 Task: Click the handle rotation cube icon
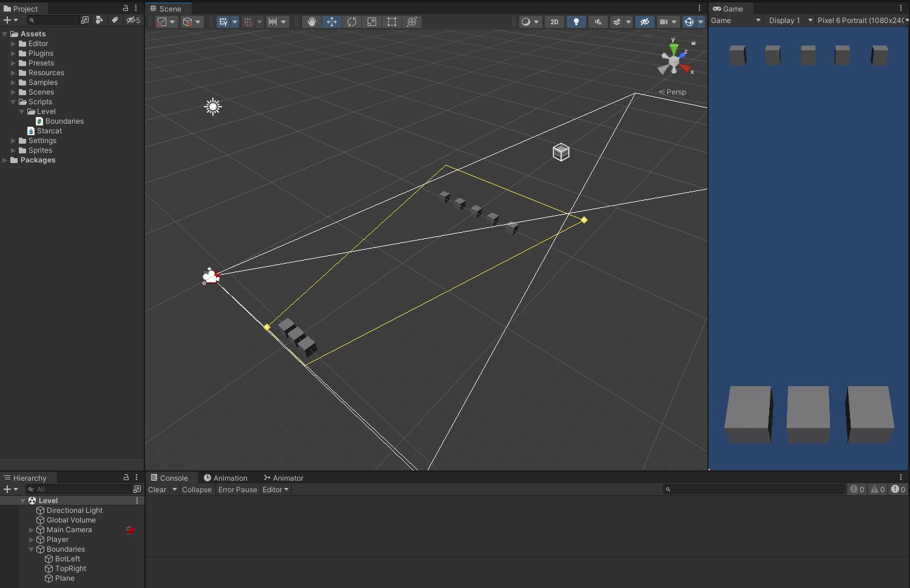pyautogui.click(x=187, y=22)
